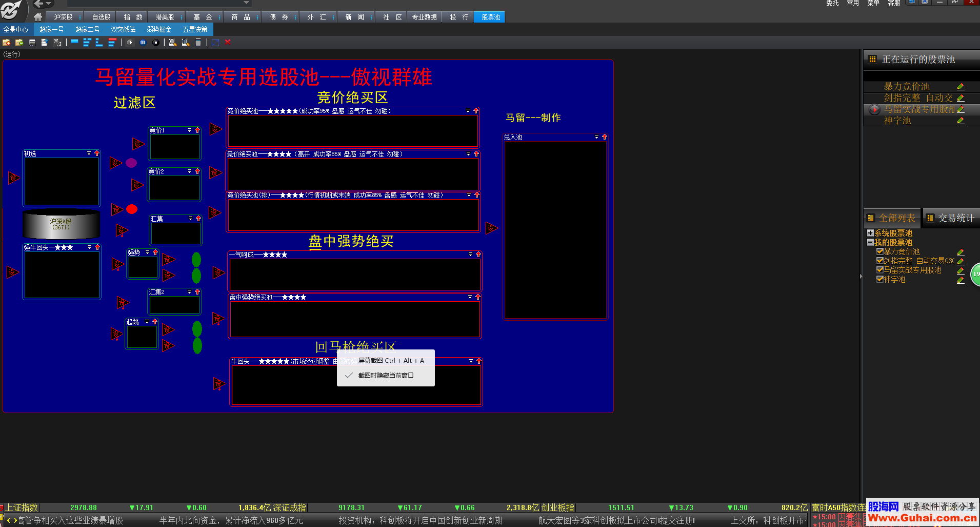The height and width of the screenshot is (527, 980).
Task: Click the up-arrow icon on 初选 header
Action: [x=97, y=153]
